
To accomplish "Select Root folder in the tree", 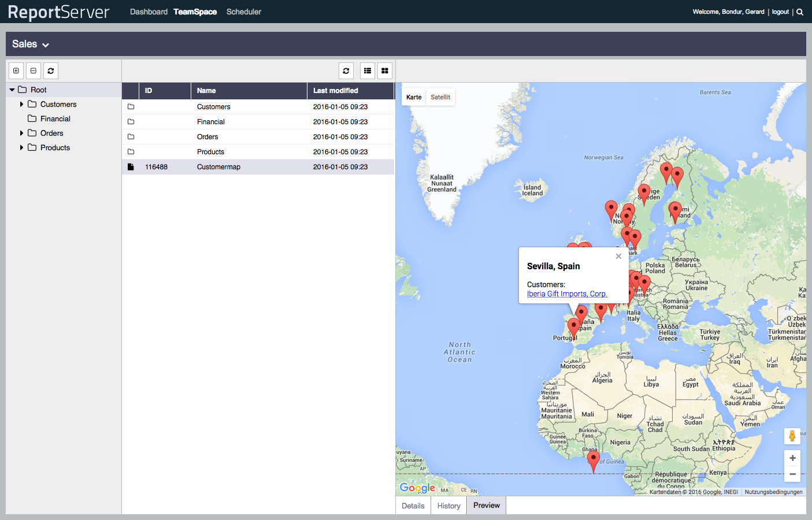I will (x=39, y=90).
